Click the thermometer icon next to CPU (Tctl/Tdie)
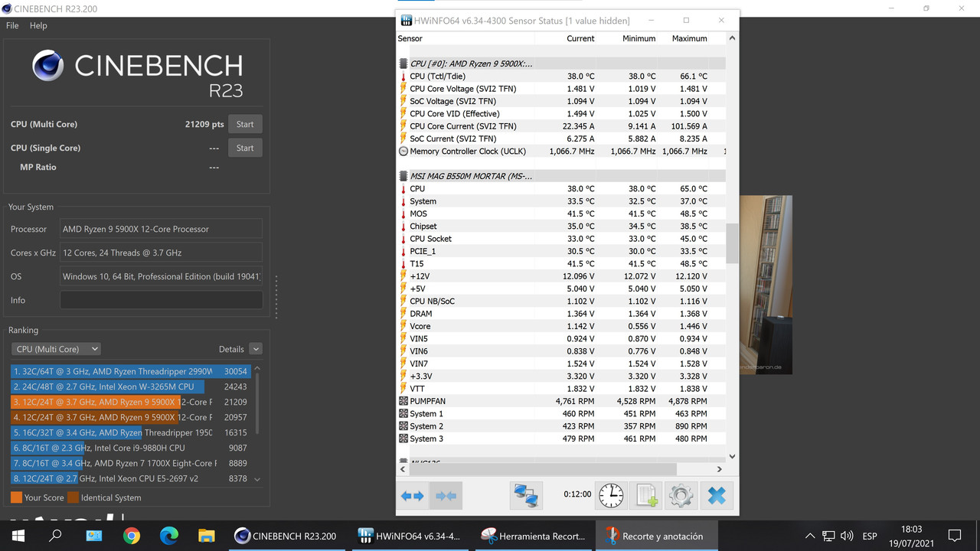Image resolution: width=980 pixels, height=551 pixels. tap(403, 77)
